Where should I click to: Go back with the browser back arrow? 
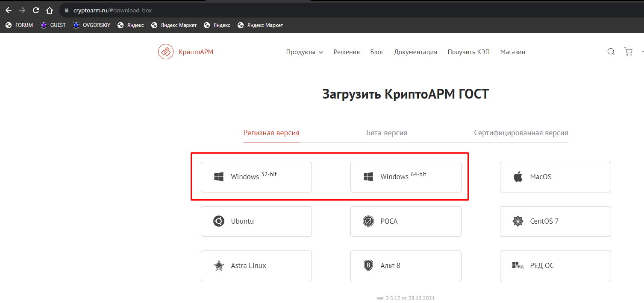point(9,10)
